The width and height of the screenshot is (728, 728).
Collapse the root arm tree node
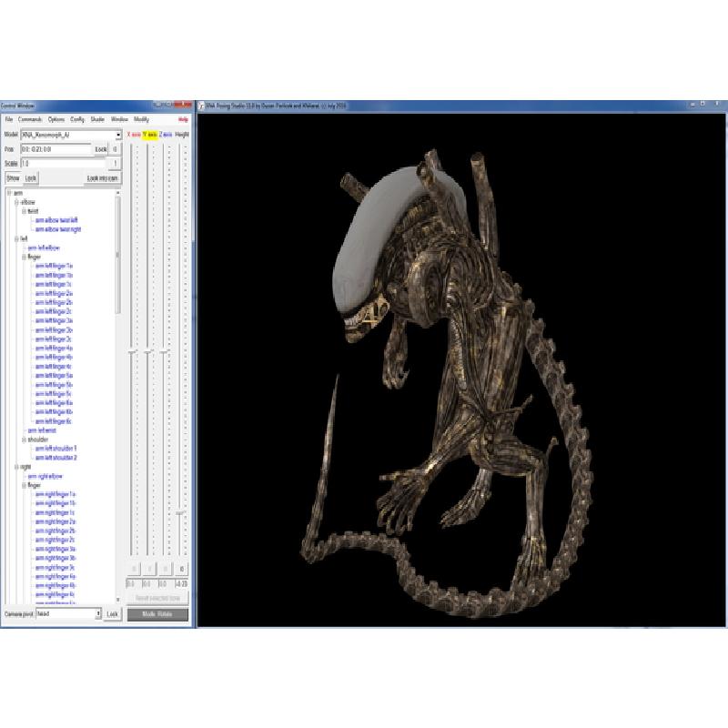click(x=9, y=193)
